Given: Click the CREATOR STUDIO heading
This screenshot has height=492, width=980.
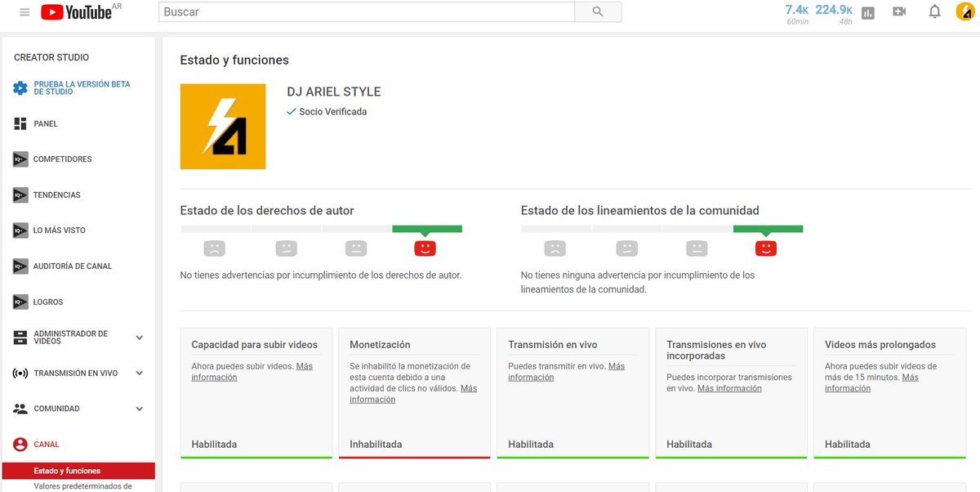Looking at the screenshot, I should [51, 57].
